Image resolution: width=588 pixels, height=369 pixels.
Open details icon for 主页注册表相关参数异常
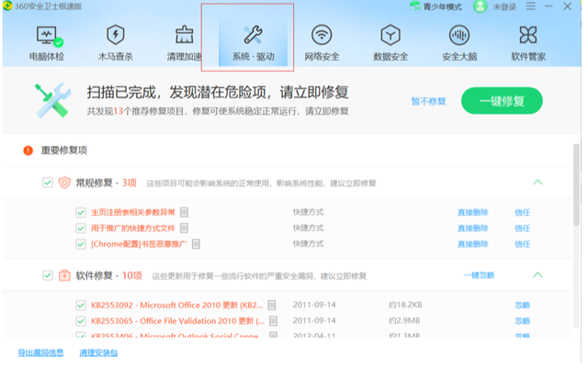click(184, 212)
